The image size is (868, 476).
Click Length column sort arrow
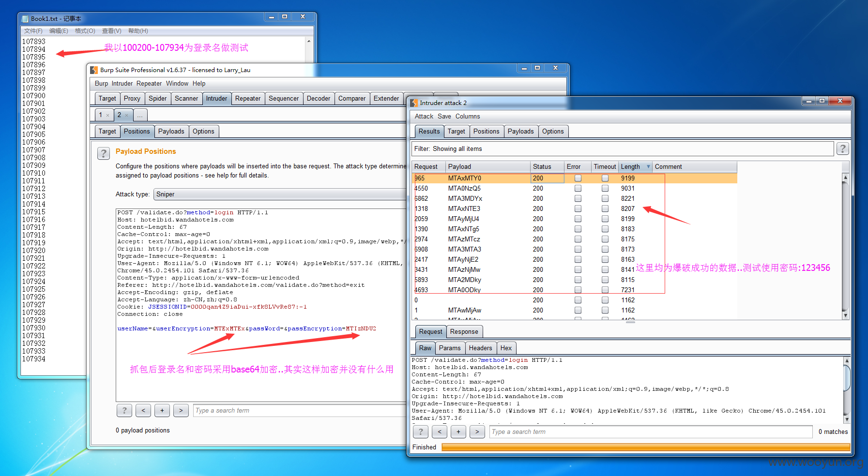[x=648, y=166]
